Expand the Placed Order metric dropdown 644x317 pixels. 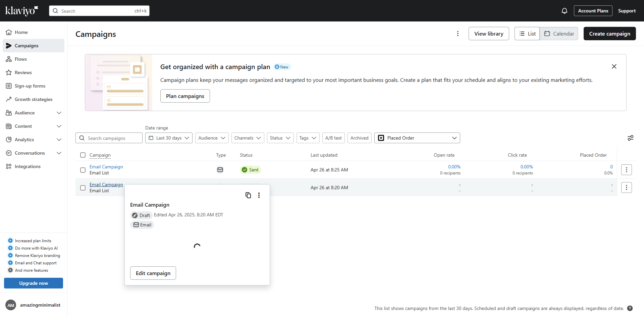point(417,138)
